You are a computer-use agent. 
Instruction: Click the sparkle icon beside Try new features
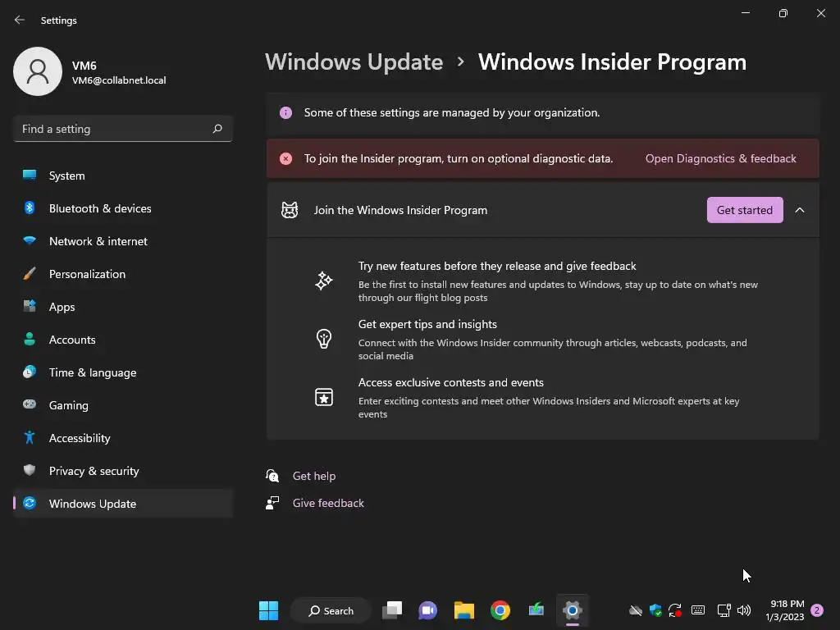click(323, 281)
